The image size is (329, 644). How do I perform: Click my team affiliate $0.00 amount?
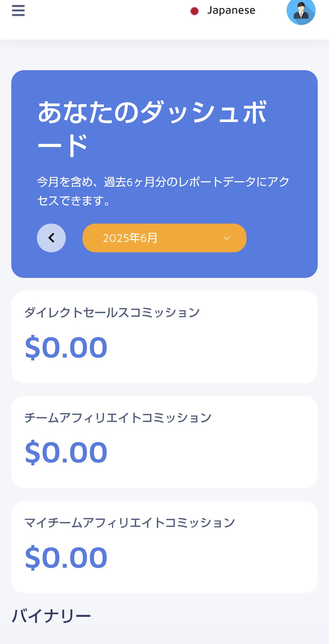pyautogui.click(x=66, y=558)
